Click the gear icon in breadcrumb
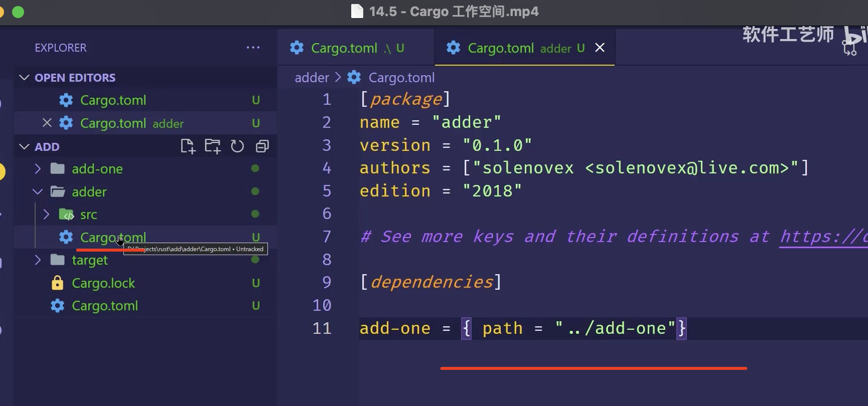 [x=354, y=78]
